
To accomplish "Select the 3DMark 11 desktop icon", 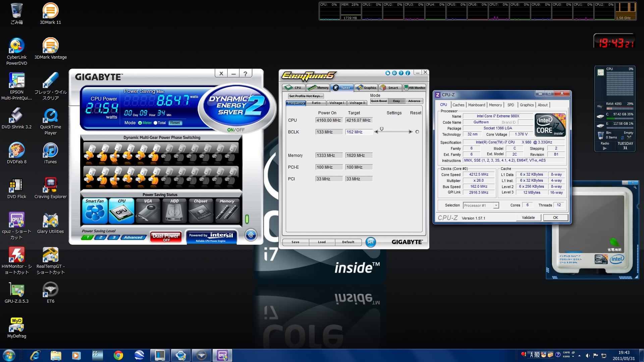I will pyautogui.click(x=50, y=14).
